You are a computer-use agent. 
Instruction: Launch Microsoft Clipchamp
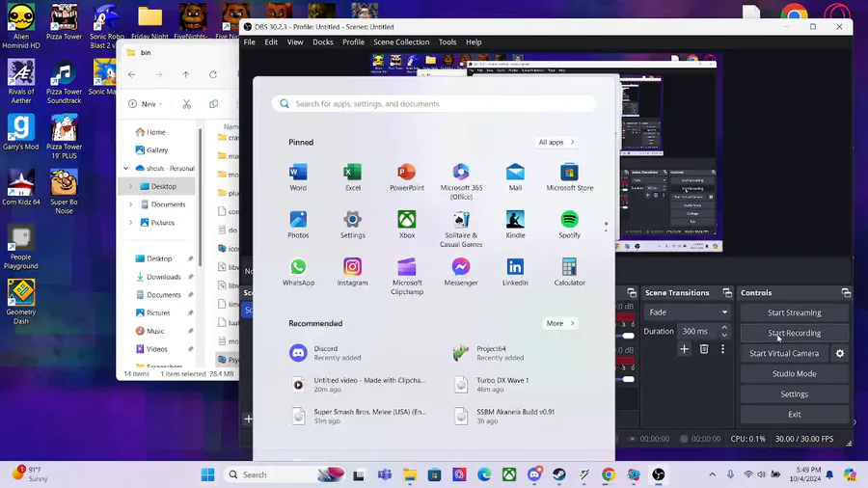click(407, 277)
